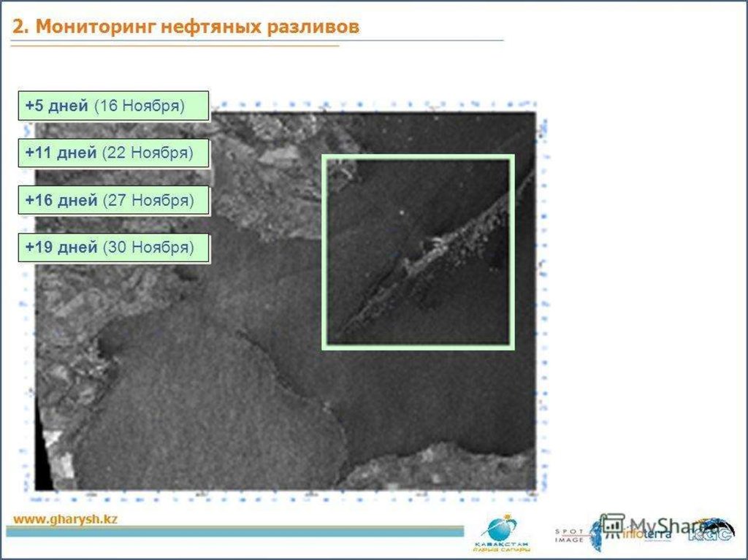Choose the +16 дней (27 Ноября) box

pyautogui.click(x=113, y=200)
